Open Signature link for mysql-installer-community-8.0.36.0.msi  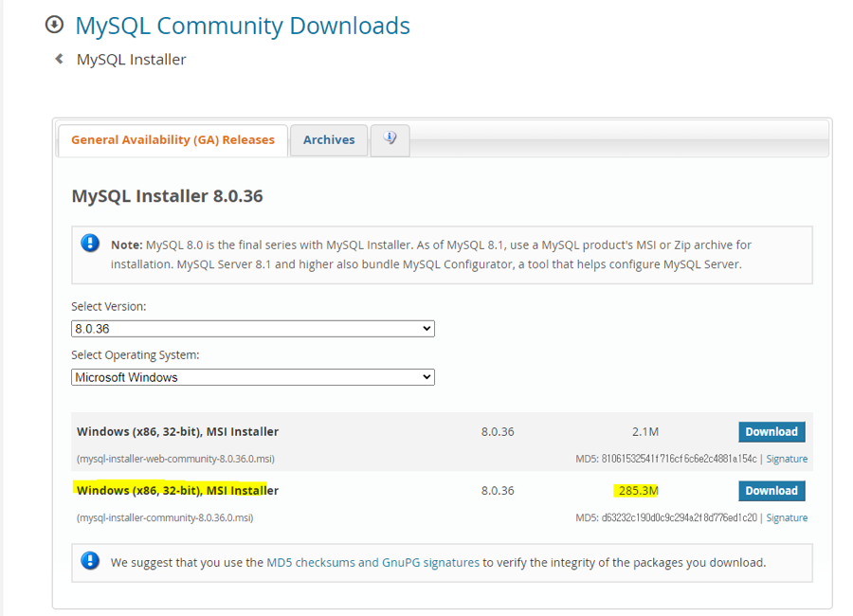coord(787,518)
